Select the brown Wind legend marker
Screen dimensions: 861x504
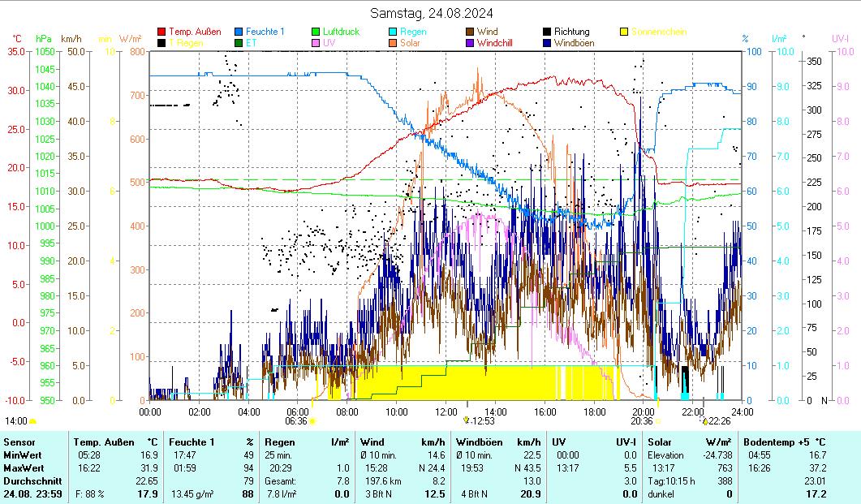(x=470, y=32)
